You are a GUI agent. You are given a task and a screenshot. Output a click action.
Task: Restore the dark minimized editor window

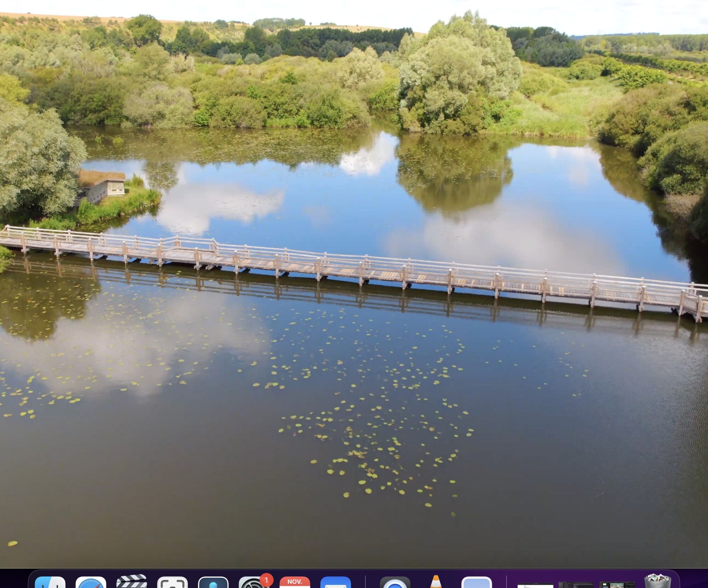(x=576, y=585)
